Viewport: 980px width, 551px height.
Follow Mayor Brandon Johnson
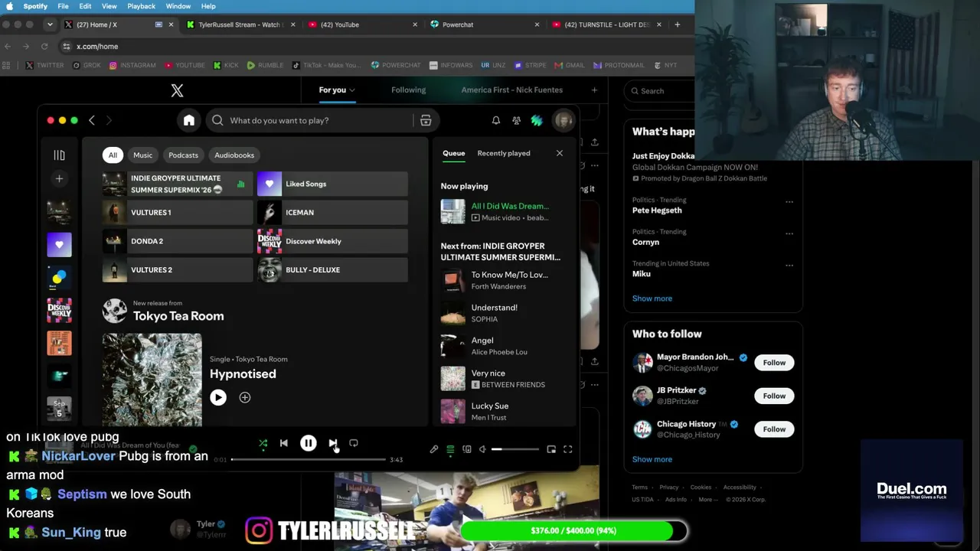pyautogui.click(x=774, y=363)
